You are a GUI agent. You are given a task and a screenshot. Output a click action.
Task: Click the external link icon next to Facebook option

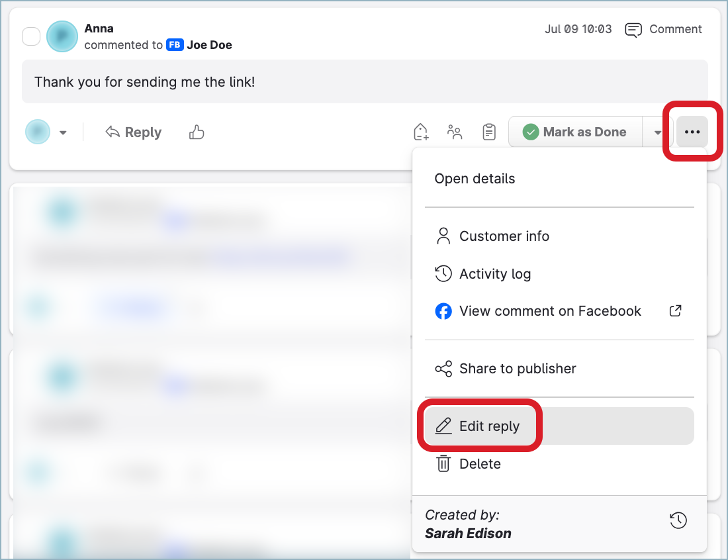(676, 310)
